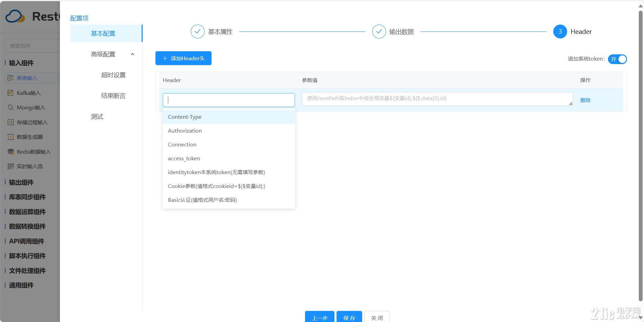Select Content-Type from the header dropdown
Image resolution: width=644 pixels, height=322 pixels.
coord(229,117)
